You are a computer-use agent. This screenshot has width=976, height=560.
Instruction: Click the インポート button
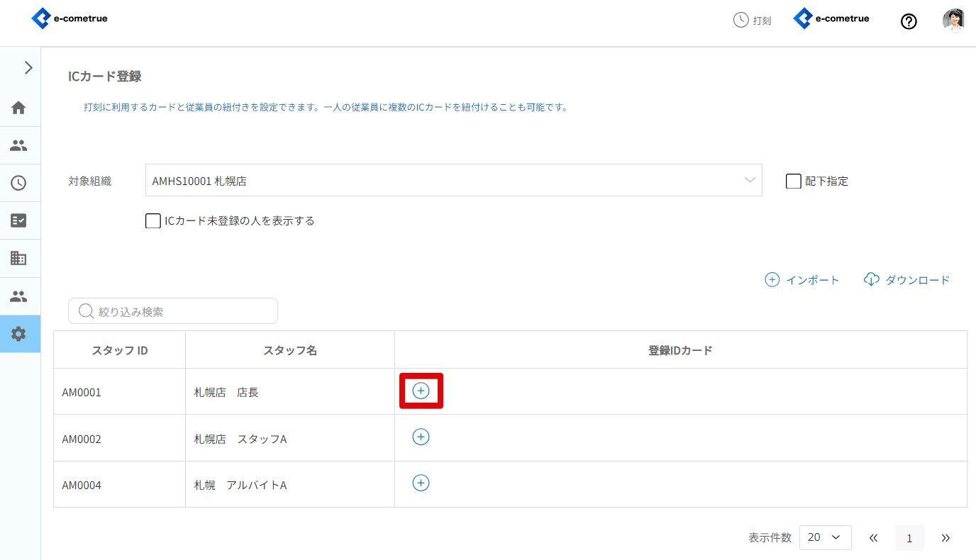(x=802, y=280)
